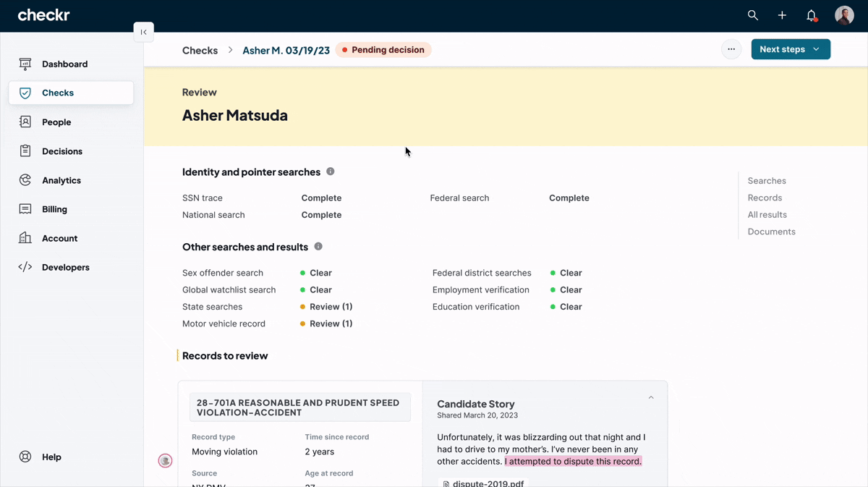The height and width of the screenshot is (487, 868).
Task: Click the info icon beside Other searches and results
Action: coord(318,247)
